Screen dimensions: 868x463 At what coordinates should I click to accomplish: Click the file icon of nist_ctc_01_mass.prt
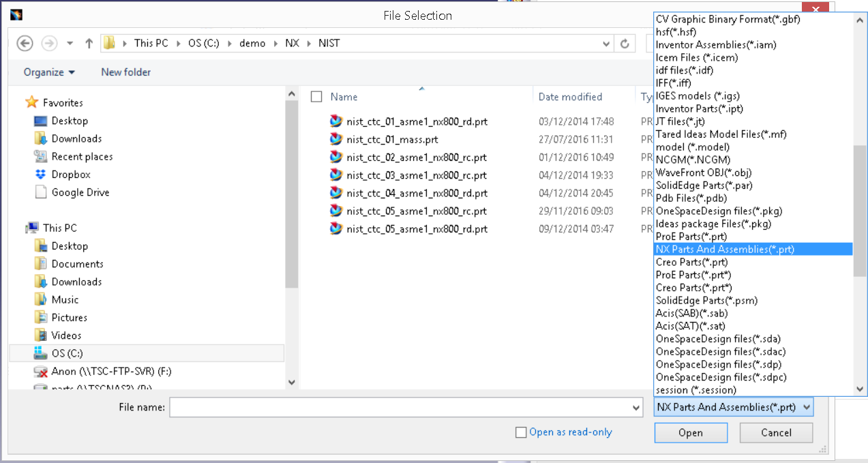[x=335, y=139]
